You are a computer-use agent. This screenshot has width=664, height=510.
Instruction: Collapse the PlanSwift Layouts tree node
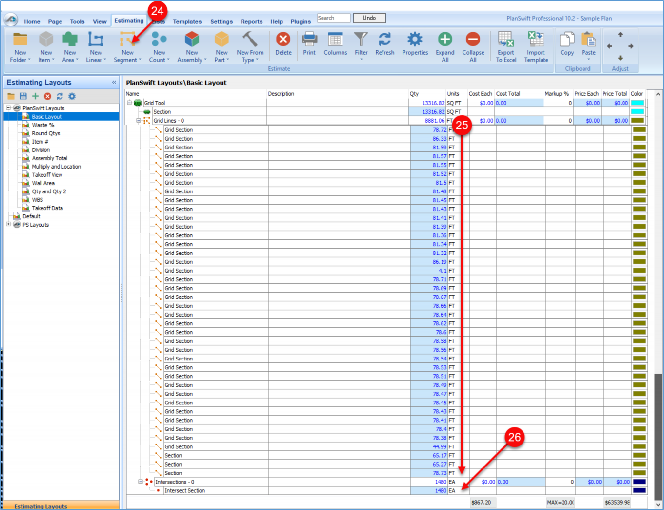pos(8,108)
